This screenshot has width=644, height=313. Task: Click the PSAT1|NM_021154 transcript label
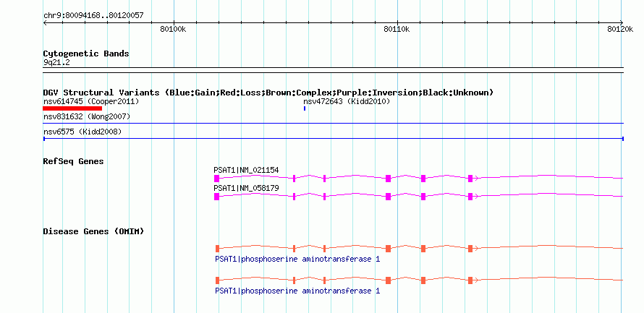pyautogui.click(x=247, y=170)
